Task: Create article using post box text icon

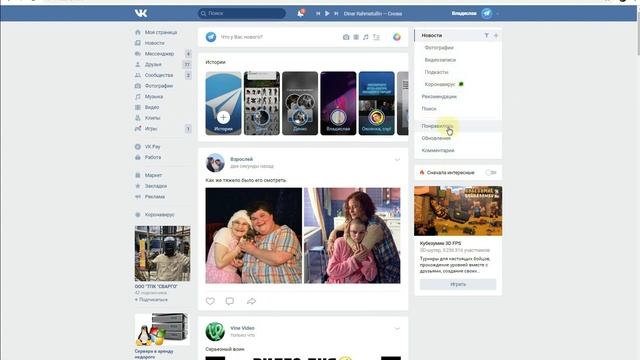Action: click(x=376, y=37)
